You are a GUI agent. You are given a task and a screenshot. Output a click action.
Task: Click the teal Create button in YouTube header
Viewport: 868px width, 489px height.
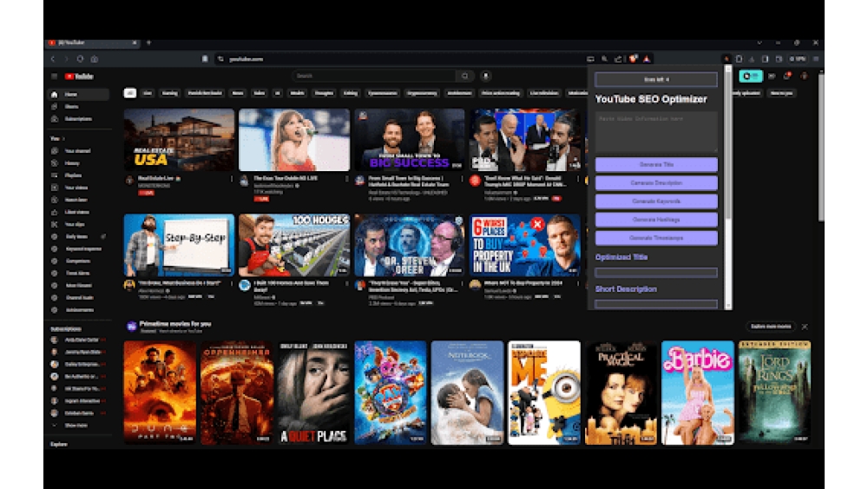751,76
